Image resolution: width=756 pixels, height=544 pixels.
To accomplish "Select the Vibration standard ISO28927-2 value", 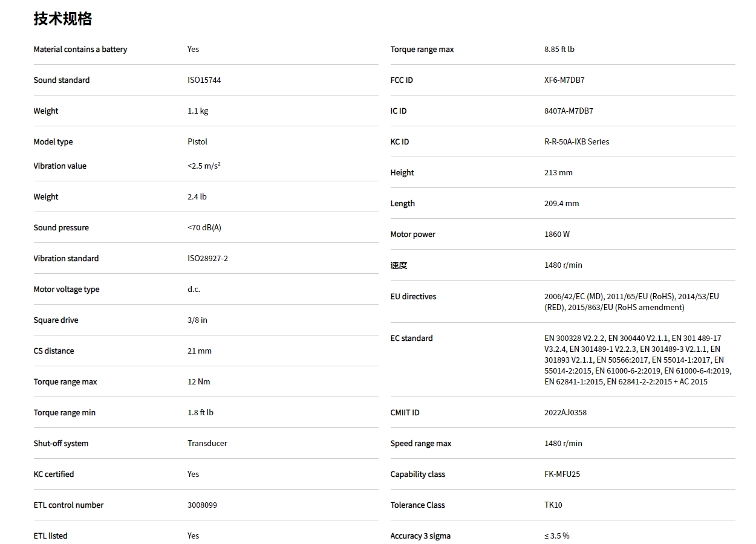I will 207,258.
